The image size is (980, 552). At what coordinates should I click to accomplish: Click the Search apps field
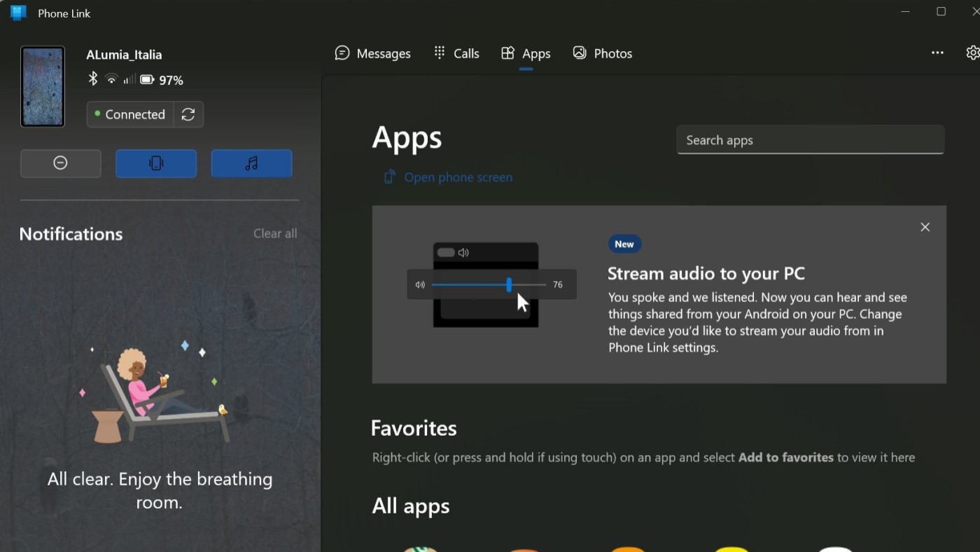tap(811, 140)
